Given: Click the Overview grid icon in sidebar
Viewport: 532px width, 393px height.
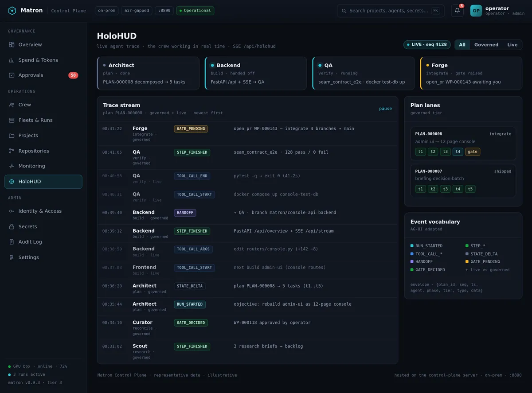Looking at the screenshot, I should [12, 45].
